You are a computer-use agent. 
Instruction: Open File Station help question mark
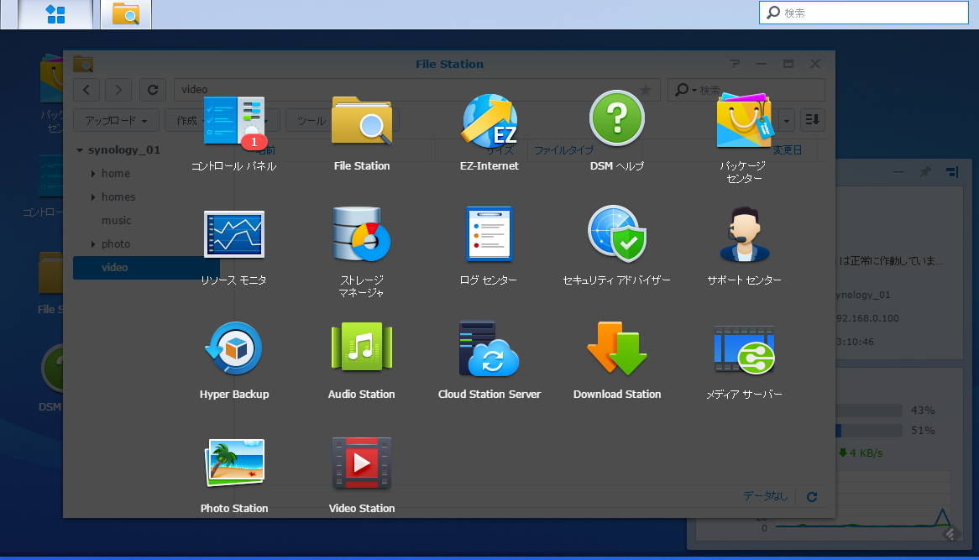(735, 64)
